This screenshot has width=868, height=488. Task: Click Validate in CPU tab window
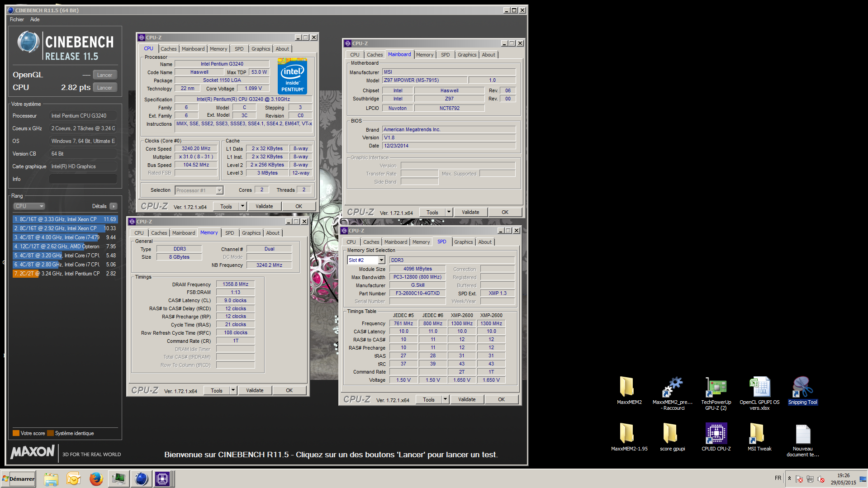pos(264,206)
